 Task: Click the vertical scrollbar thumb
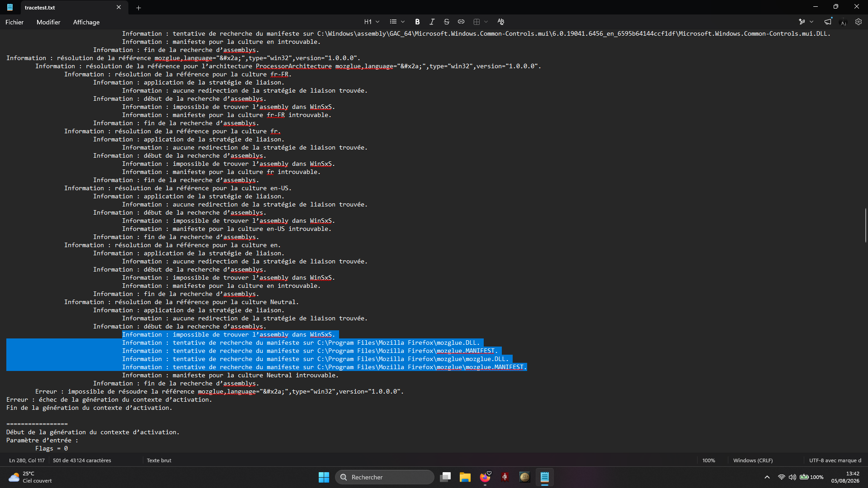[865, 225]
